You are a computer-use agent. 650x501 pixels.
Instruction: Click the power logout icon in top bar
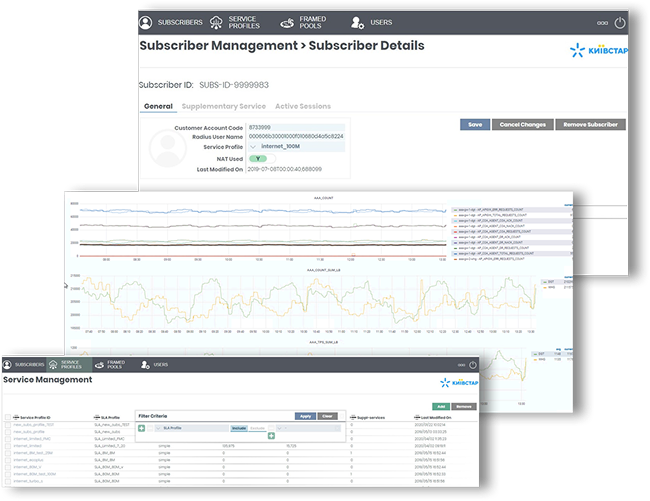[619, 22]
